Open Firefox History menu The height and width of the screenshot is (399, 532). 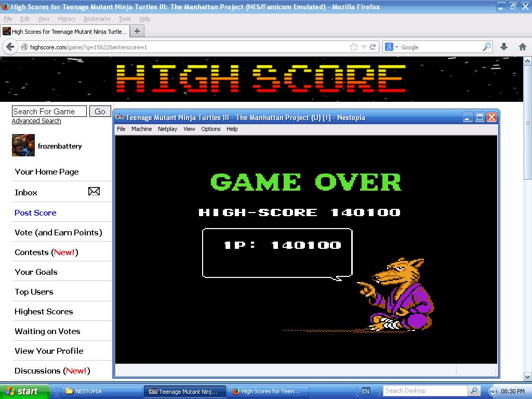coord(66,19)
